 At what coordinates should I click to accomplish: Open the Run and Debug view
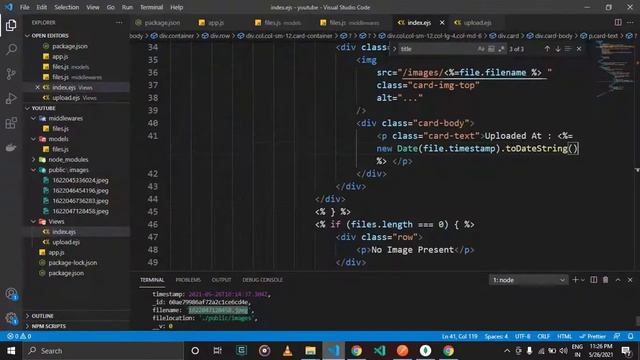[x=11, y=98]
